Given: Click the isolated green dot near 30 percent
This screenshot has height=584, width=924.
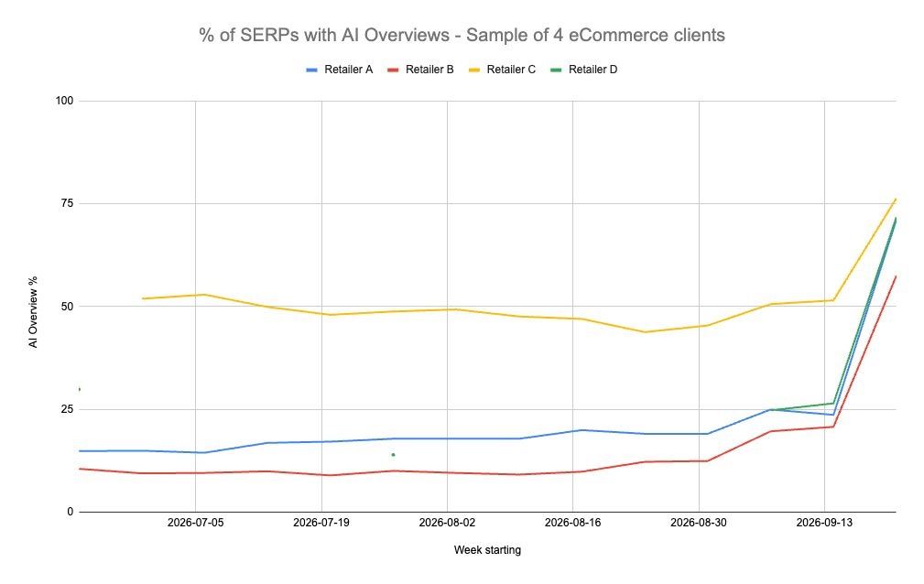Looking at the screenshot, I should click(79, 390).
